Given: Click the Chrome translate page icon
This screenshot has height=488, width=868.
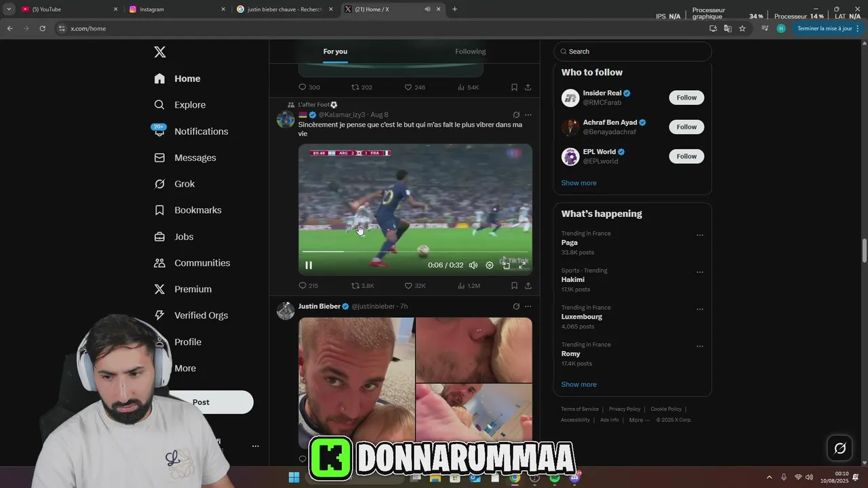Looking at the screenshot, I should tap(728, 28).
